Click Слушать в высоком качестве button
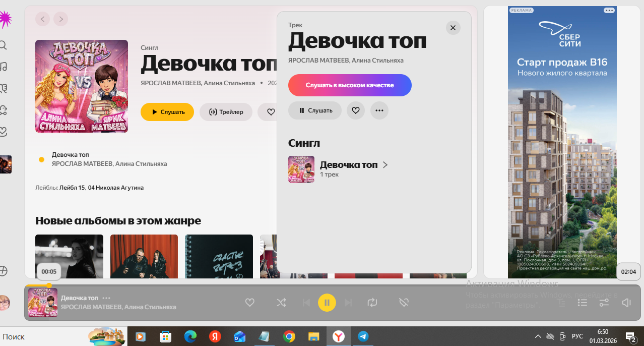The height and width of the screenshot is (346, 644). [x=350, y=85]
